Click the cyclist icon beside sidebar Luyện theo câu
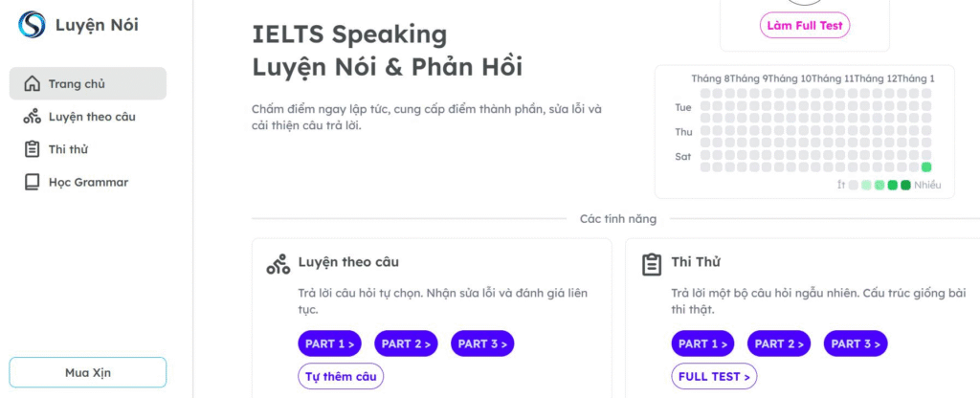 pos(32,117)
